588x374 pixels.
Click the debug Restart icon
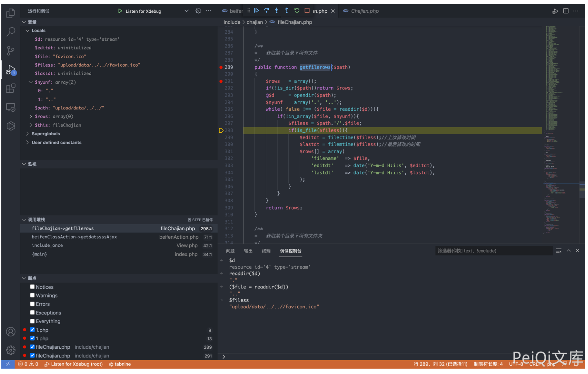point(297,11)
